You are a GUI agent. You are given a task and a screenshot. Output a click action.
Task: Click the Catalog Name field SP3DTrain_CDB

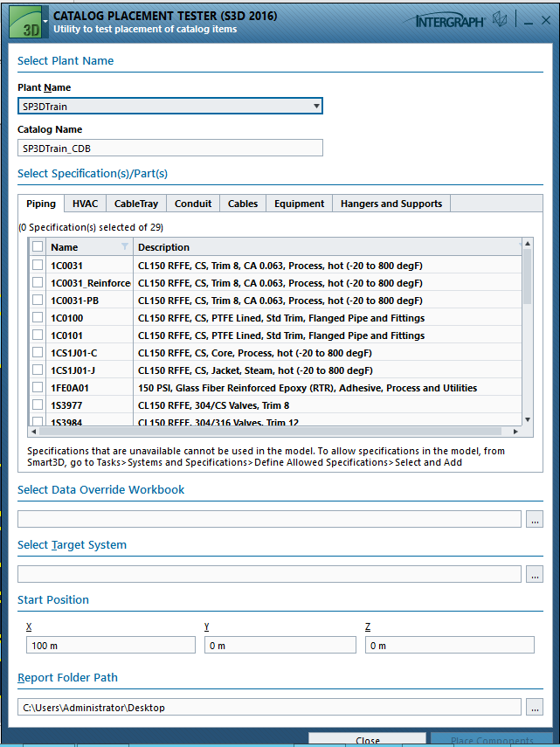[170, 148]
